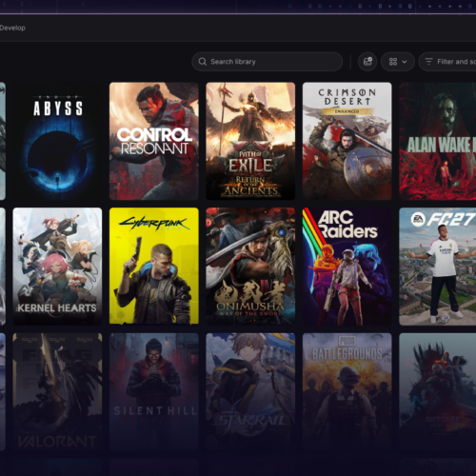This screenshot has height=476, width=476.
Task: Select the Witcher game cover
Action: point(438,392)
